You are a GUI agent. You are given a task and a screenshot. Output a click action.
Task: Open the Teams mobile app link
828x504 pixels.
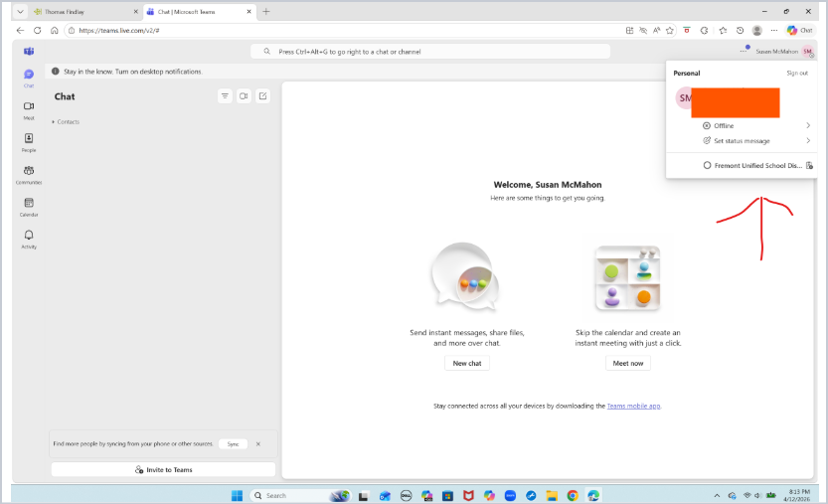click(633, 406)
